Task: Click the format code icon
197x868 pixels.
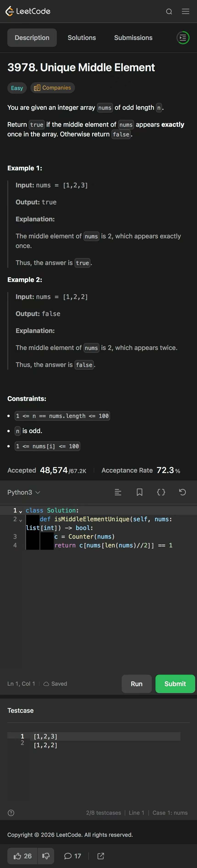Action: [118, 492]
